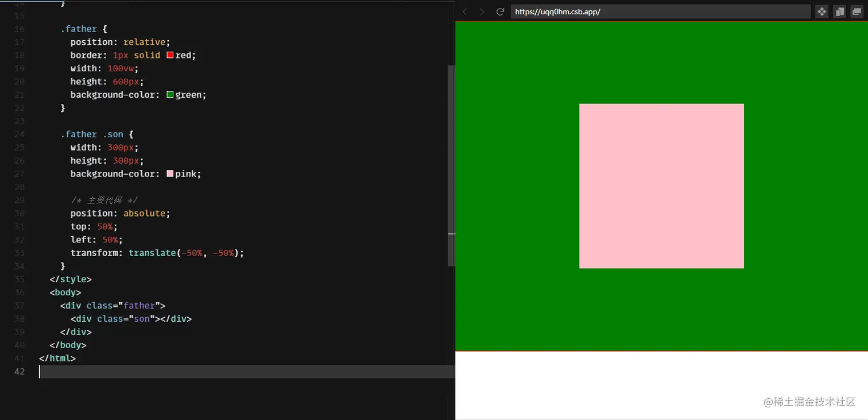868x420 pixels.
Task: Click the pink .son box in preview
Action: click(661, 186)
